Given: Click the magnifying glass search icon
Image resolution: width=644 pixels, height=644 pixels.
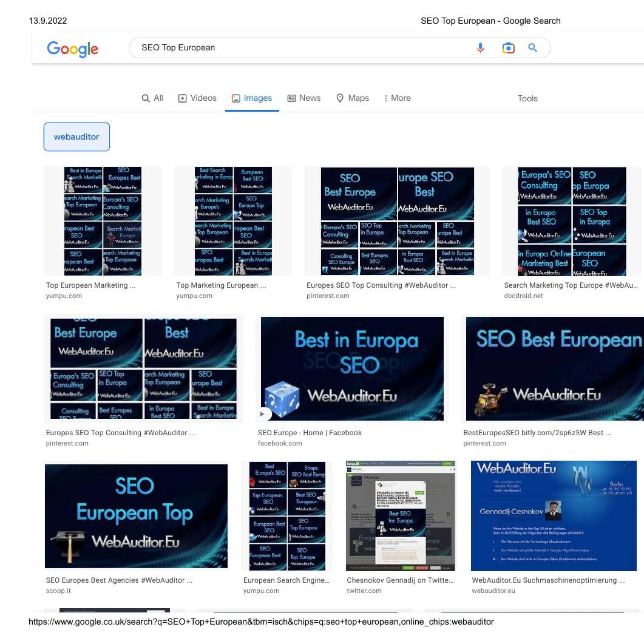Looking at the screenshot, I should (x=533, y=48).
